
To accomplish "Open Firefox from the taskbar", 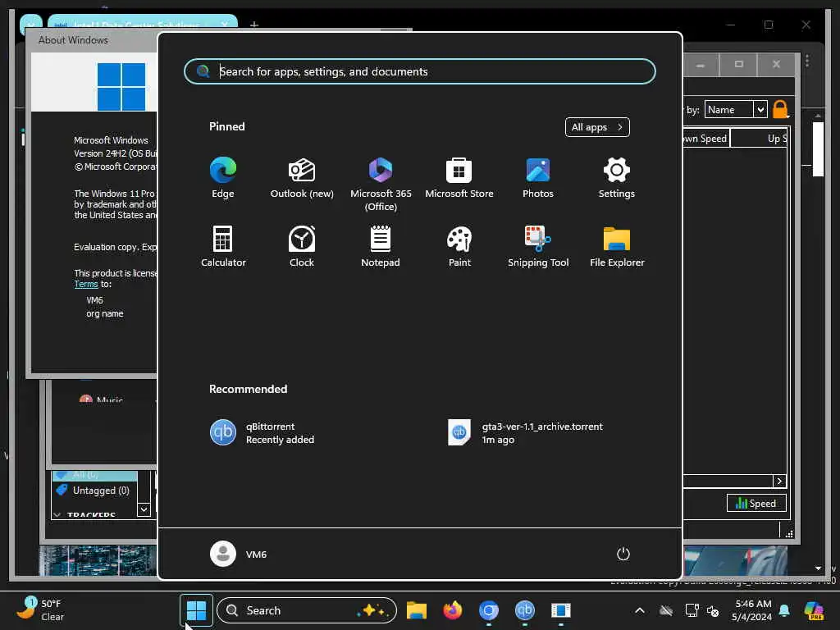I will [x=453, y=610].
